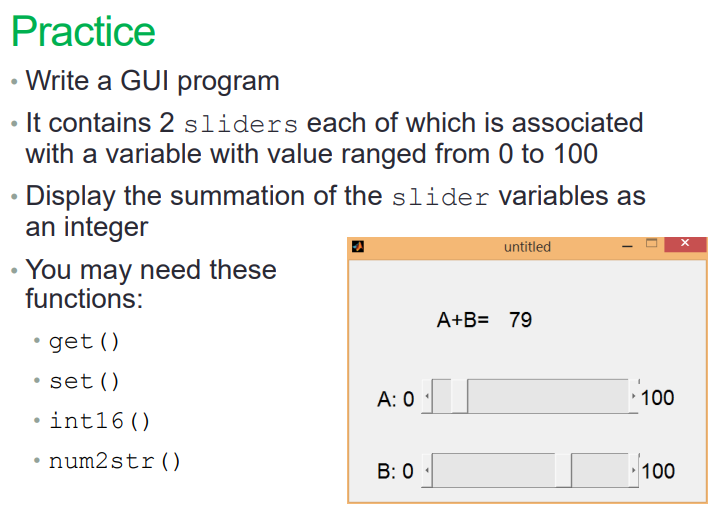Click the green Practice heading

83,31
